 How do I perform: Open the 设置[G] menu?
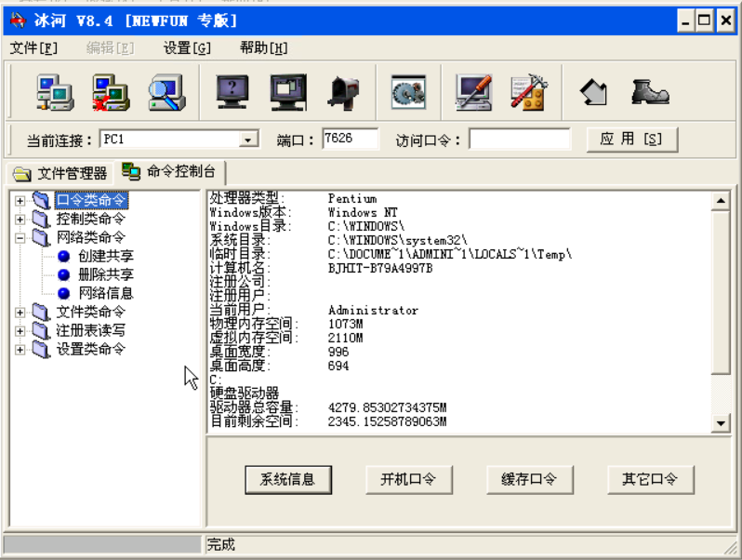click(x=187, y=47)
